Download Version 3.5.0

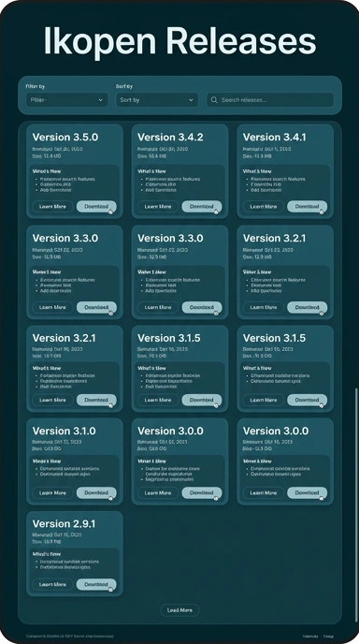tap(96, 207)
